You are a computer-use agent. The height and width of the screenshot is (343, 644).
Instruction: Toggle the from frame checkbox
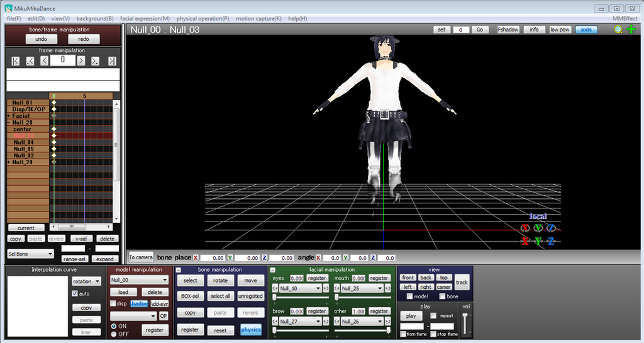click(x=403, y=334)
